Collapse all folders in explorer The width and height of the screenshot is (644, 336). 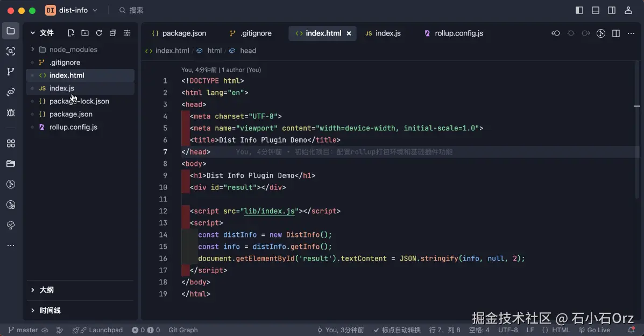[113, 33]
